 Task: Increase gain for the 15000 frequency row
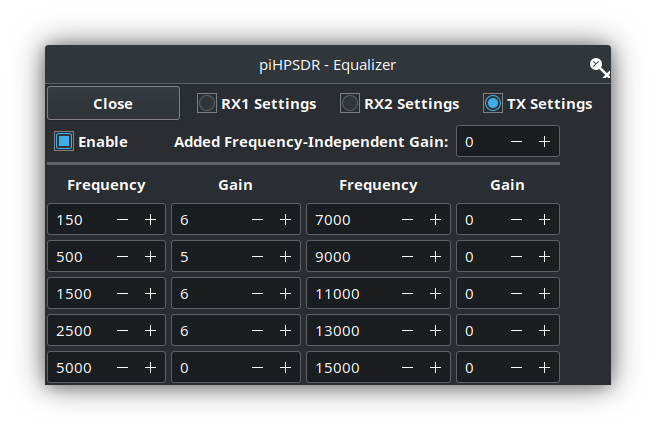tap(544, 367)
